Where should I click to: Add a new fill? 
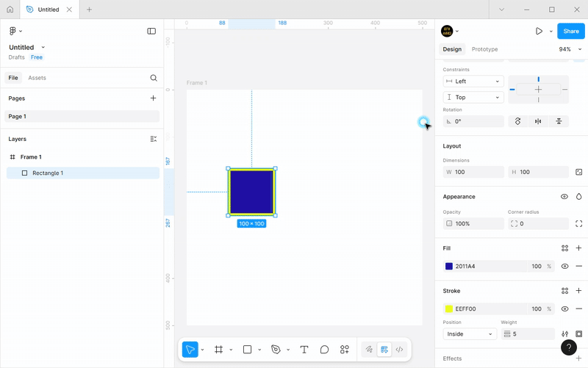(x=579, y=248)
